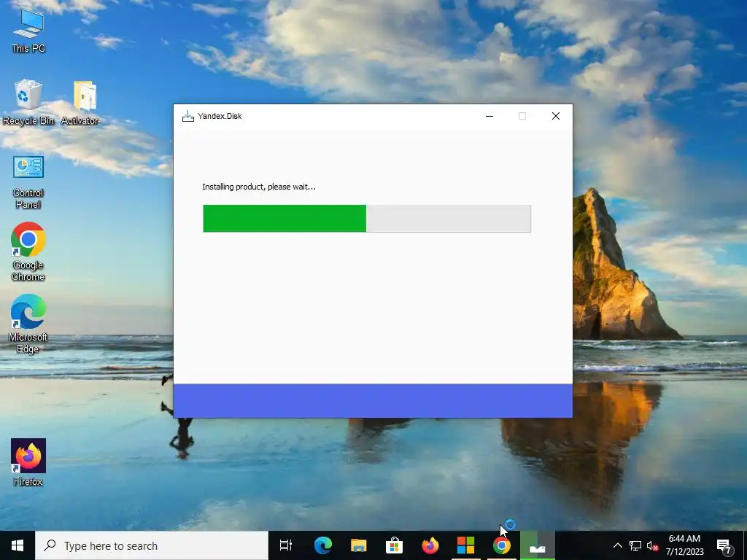Click the taskbar search box
This screenshot has width=747, height=560.
coord(152,545)
